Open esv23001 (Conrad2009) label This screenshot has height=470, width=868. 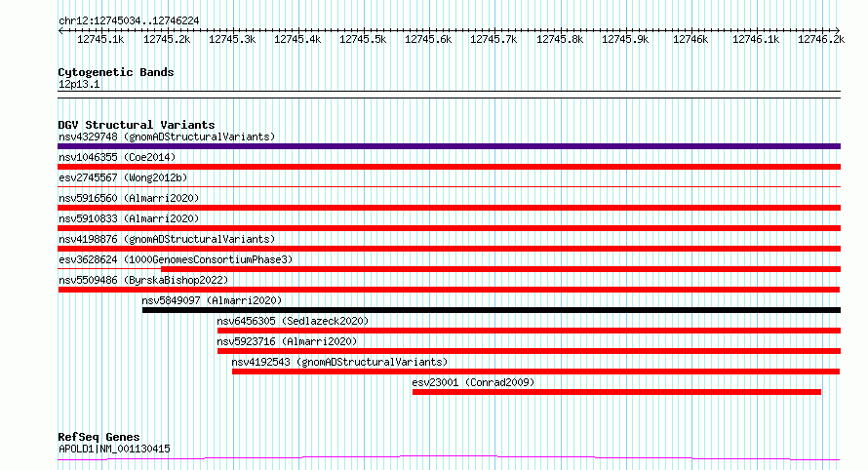[473, 382]
